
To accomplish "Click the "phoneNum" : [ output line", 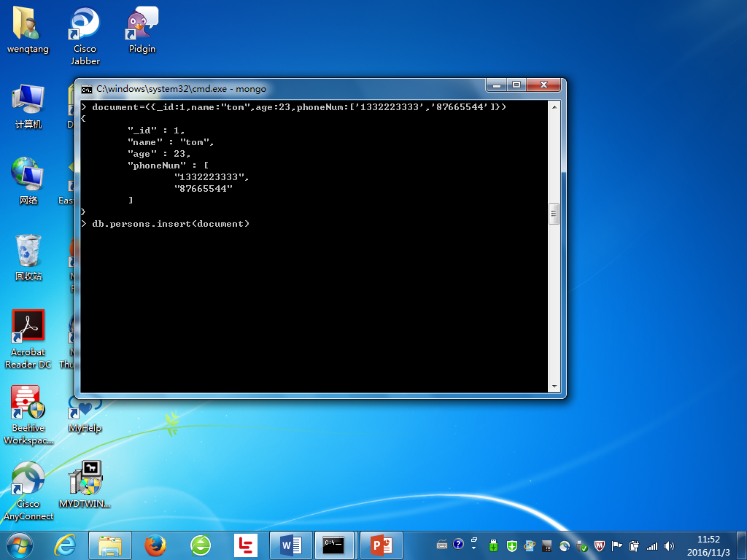I will coord(169,166).
